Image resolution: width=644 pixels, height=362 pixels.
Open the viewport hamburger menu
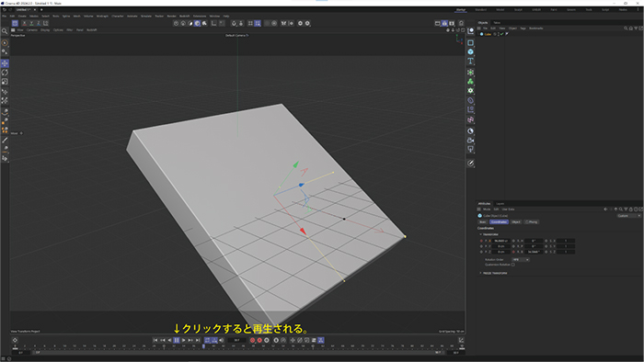click(13, 30)
